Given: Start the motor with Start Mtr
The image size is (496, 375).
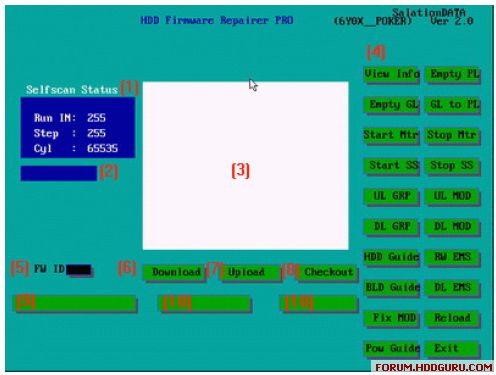Looking at the screenshot, I should (x=392, y=135).
